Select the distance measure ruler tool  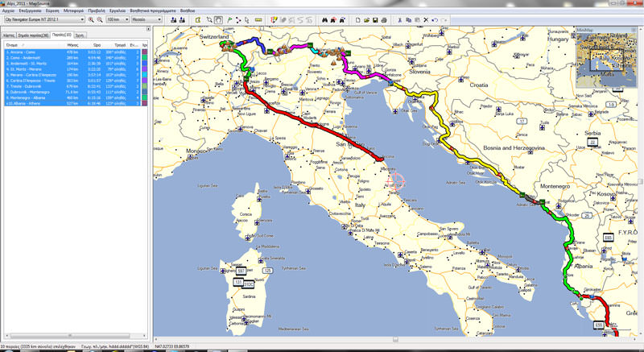258,19
